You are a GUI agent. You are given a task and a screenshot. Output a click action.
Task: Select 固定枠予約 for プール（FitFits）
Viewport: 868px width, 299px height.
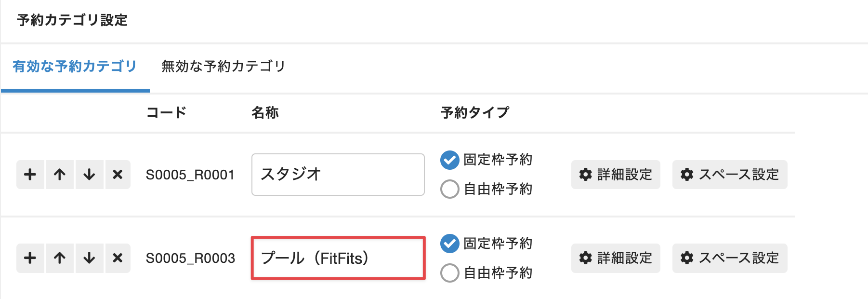point(450,244)
